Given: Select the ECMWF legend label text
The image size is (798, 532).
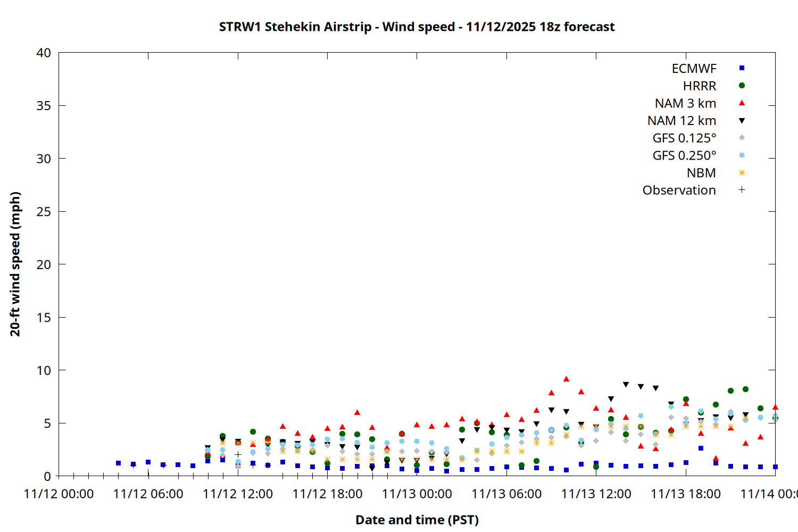Looking at the screenshot, I should pos(694,69).
